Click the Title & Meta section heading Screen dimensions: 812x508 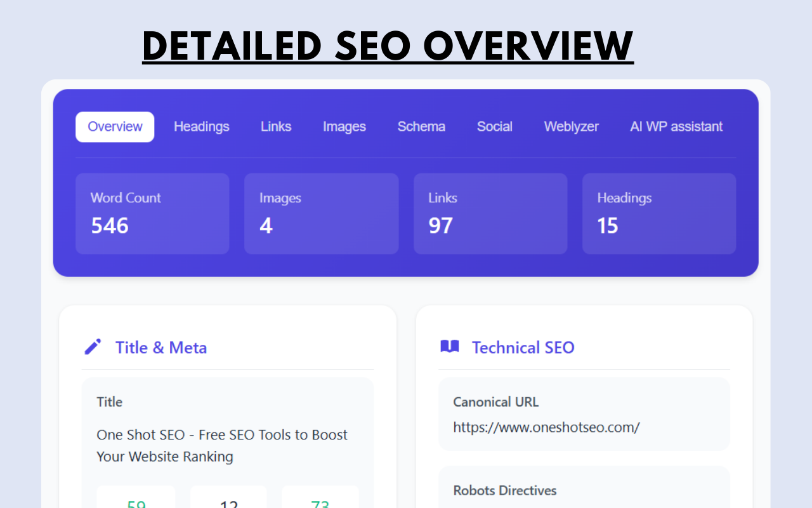(x=161, y=347)
